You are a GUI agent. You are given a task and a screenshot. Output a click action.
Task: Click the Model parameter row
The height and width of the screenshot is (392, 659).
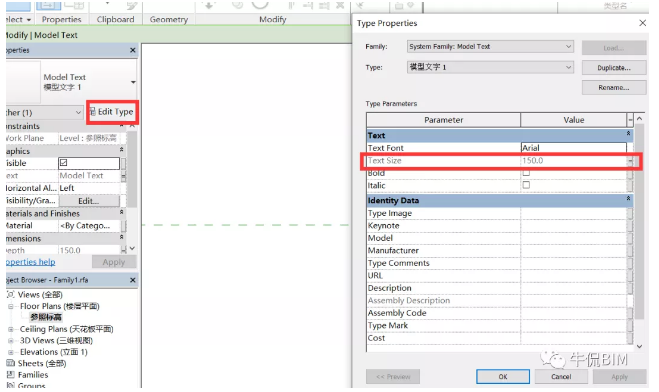coord(497,238)
